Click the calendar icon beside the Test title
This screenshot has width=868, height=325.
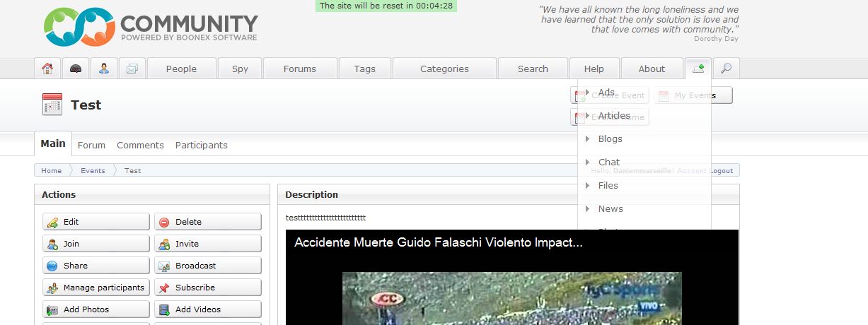coord(52,105)
